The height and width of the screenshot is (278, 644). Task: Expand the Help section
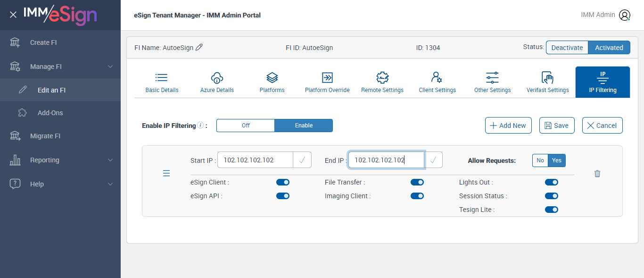110,184
